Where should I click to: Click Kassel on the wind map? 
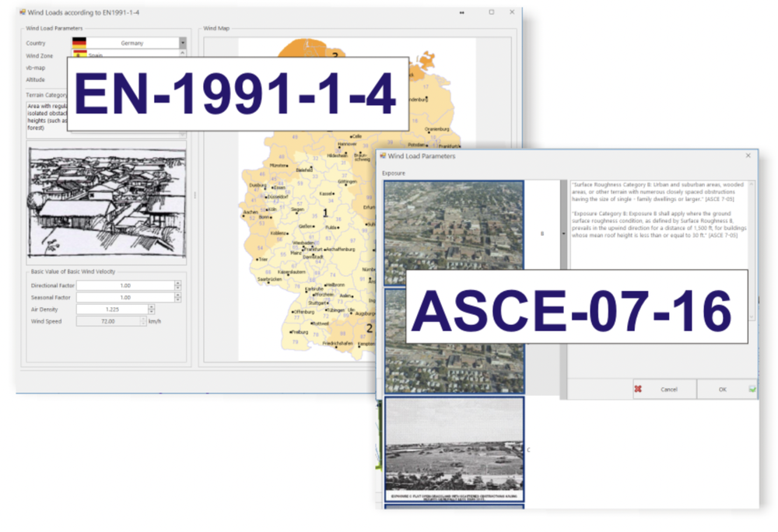click(326, 194)
